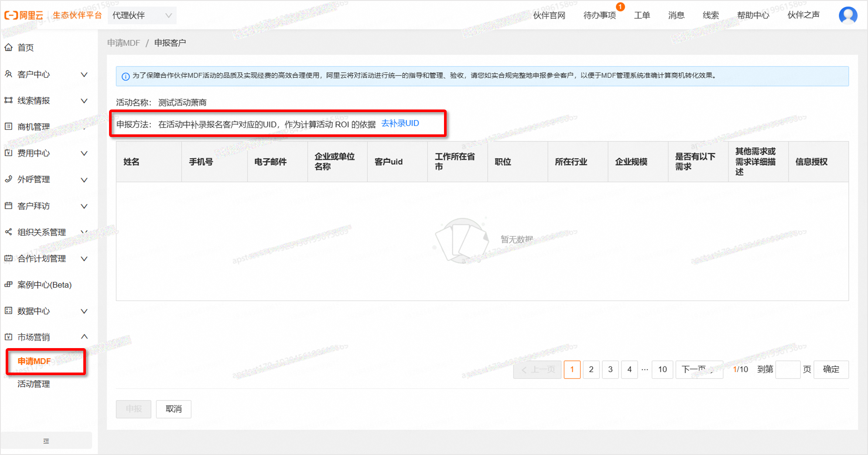Open 待办事项 in the top navigation
The width and height of the screenshot is (868, 455).
599,16
